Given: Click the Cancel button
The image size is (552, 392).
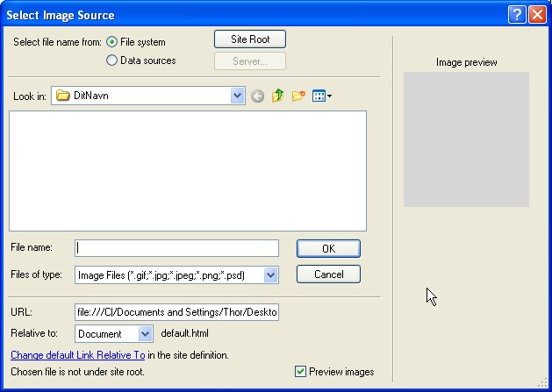Looking at the screenshot, I should point(328,274).
